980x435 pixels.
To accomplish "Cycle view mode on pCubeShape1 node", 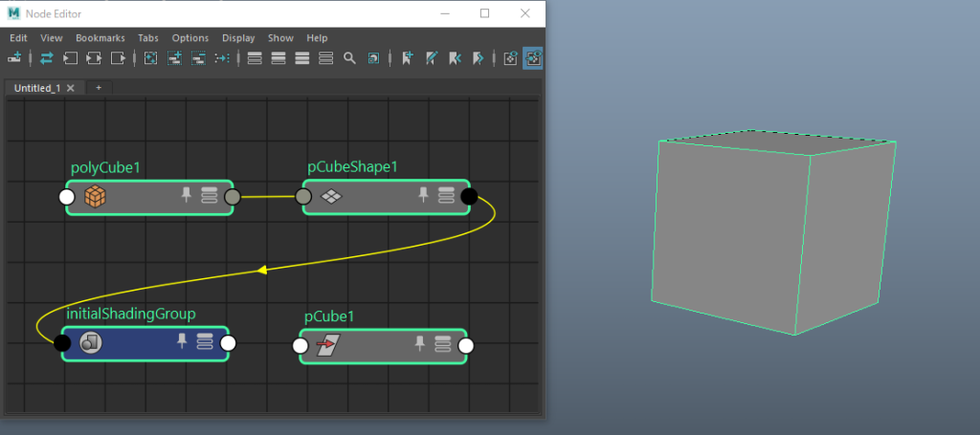I will click(x=446, y=195).
